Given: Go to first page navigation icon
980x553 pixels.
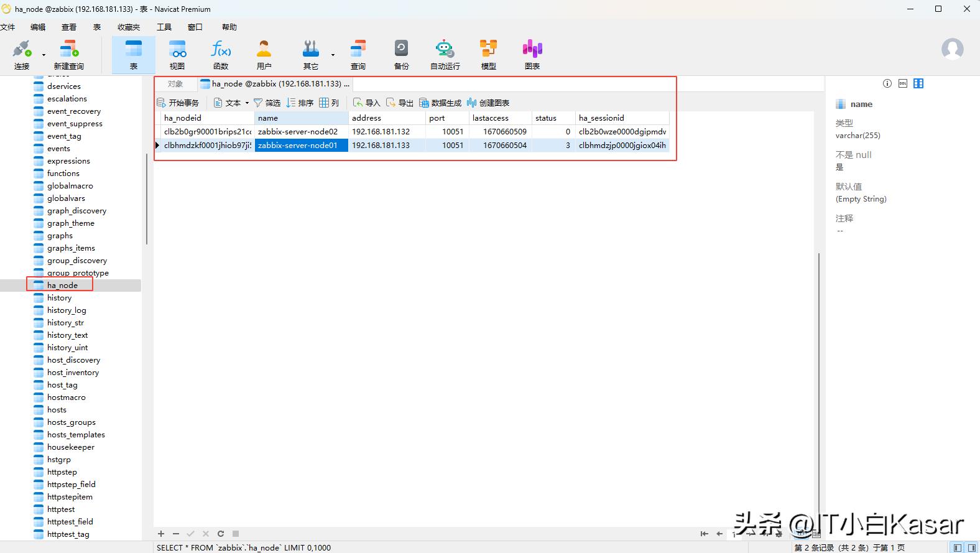Looking at the screenshot, I should pos(704,534).
